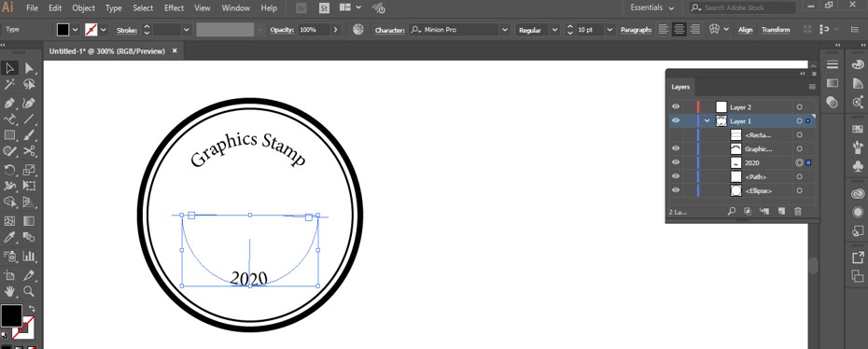Open the Object menu
This screenshot has width=868, height=349.
pyautogui.click(x=84, y=8)
